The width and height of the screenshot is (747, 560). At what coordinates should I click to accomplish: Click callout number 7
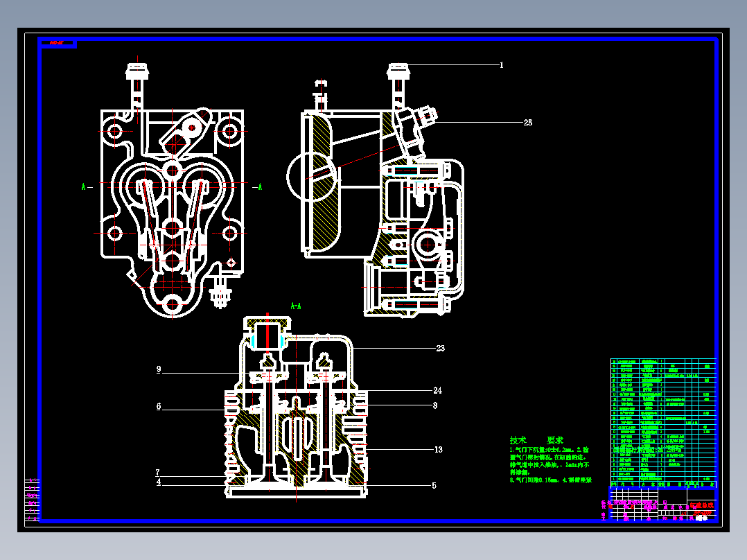(158, 472)
